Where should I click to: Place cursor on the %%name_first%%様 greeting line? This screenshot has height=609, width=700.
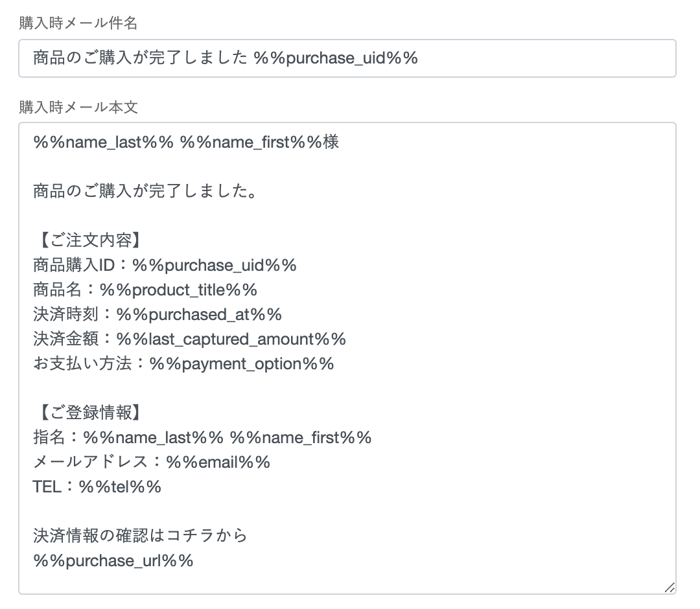pos(185,142)
